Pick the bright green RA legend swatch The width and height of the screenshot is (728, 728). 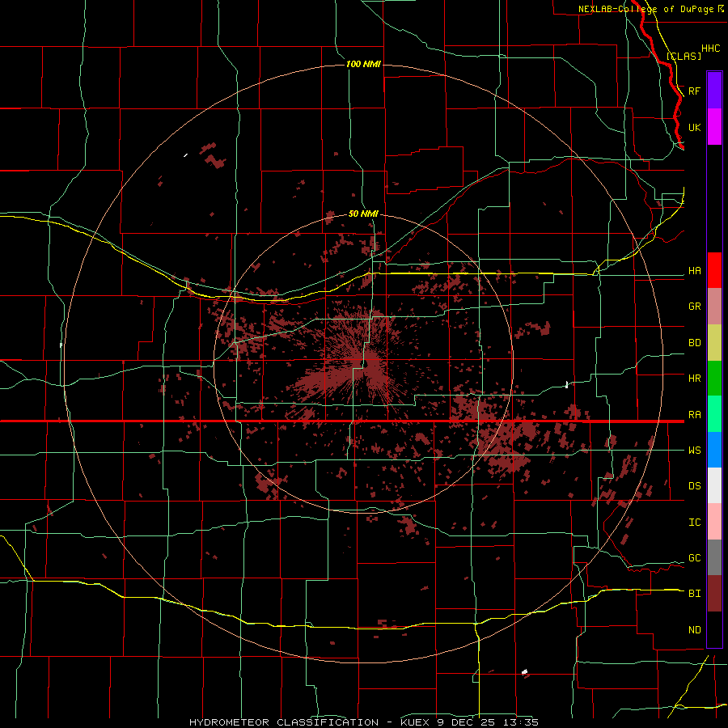[714, 414]
